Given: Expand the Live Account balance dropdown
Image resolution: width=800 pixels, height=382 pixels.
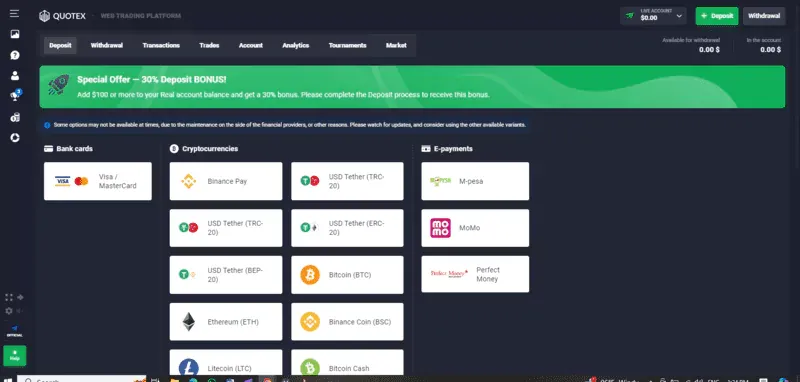Looking at the screenshot, I should point(653,16).
